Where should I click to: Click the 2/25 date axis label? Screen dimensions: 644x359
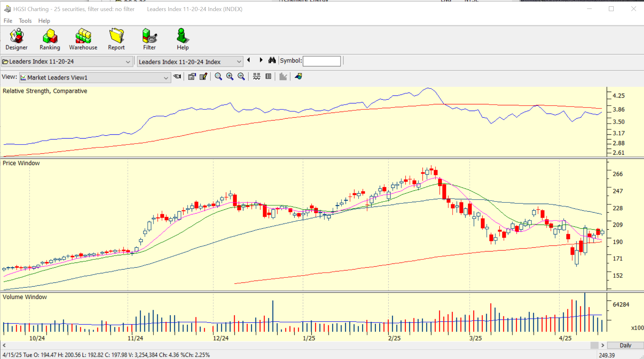[x=394, y=338]
